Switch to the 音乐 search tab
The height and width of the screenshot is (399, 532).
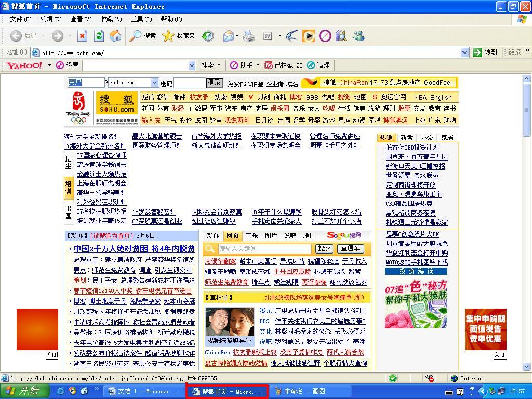[x=251, y=235]
